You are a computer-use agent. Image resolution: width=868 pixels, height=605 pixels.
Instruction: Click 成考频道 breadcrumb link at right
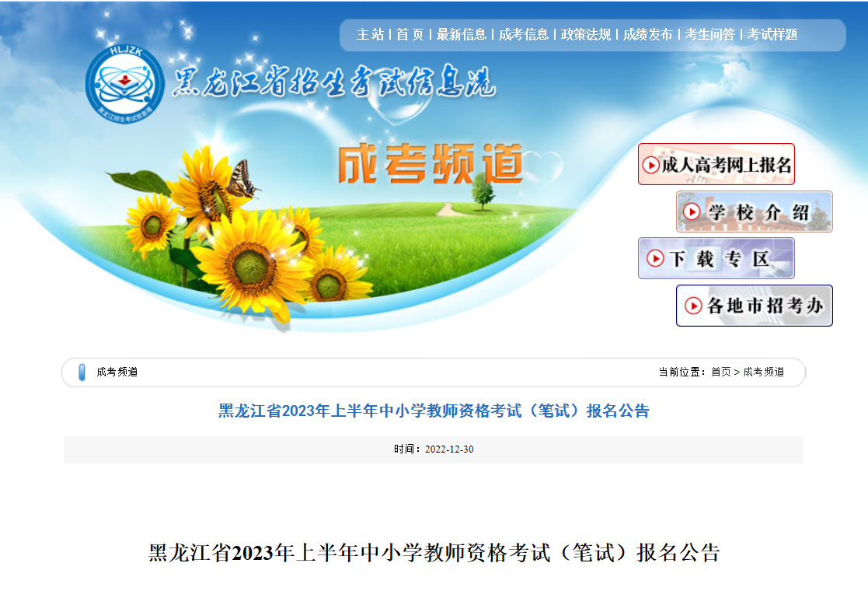763,372
